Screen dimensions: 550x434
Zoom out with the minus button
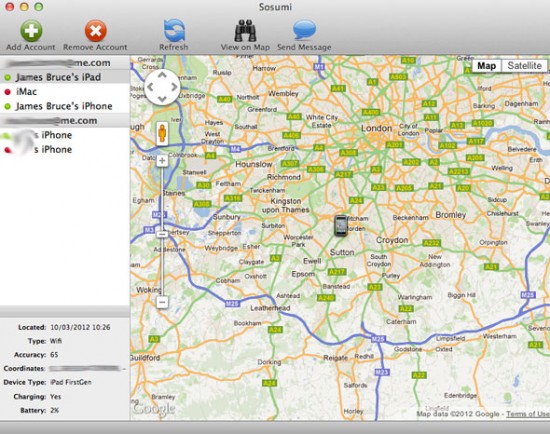click(x=162, y=302)
